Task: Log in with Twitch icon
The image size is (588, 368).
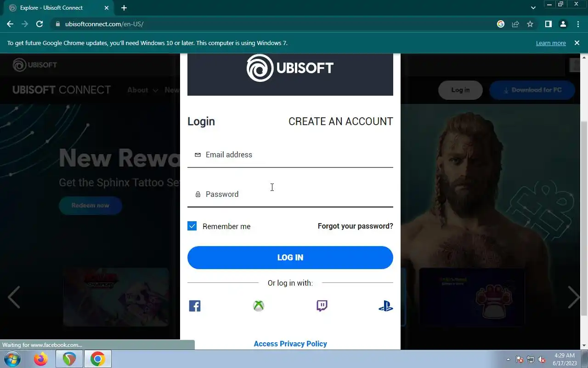Action: point(322,306)
